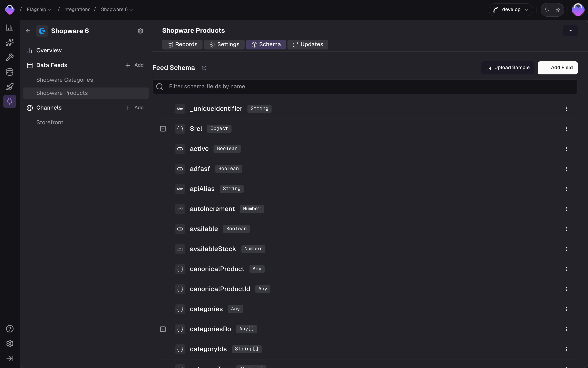Open options menu for available field
Screen dimensions: 588x368
click(566, 229)
